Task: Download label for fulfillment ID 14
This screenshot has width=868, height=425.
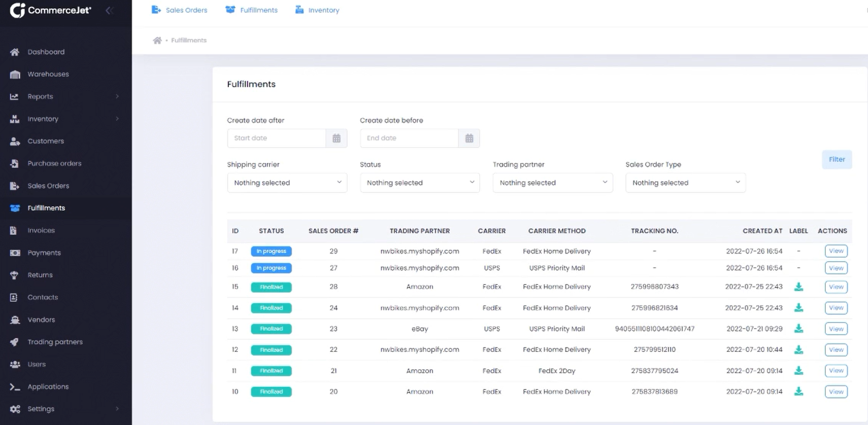Action: pos(798,307)
